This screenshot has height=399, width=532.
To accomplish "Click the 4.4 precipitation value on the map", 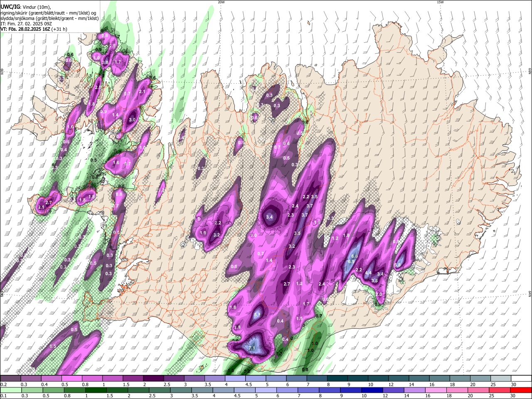I will coord(368,273).
